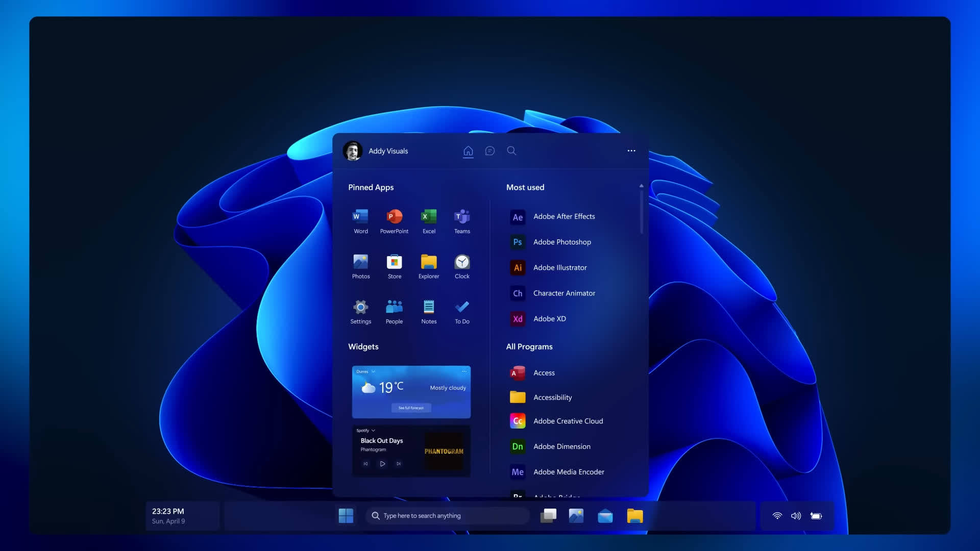Click See full forecast button
Screen dimensions: 980x551
[x=411, y=408]
